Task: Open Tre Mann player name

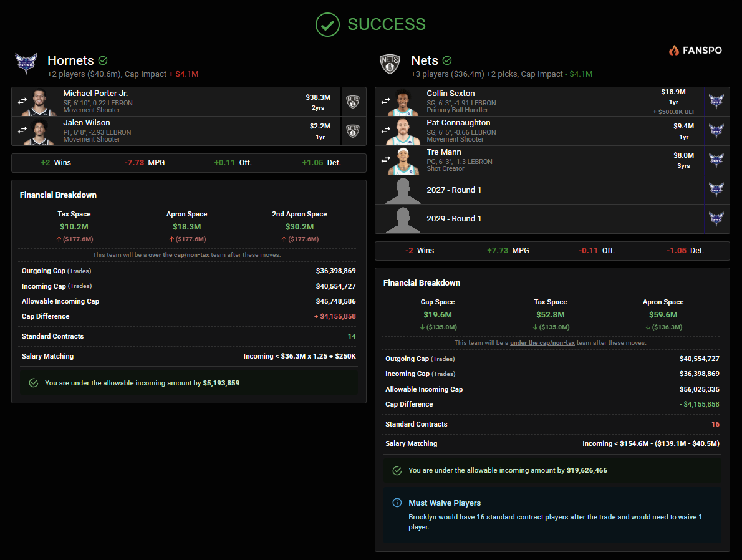Action: [x=444, y=152]
